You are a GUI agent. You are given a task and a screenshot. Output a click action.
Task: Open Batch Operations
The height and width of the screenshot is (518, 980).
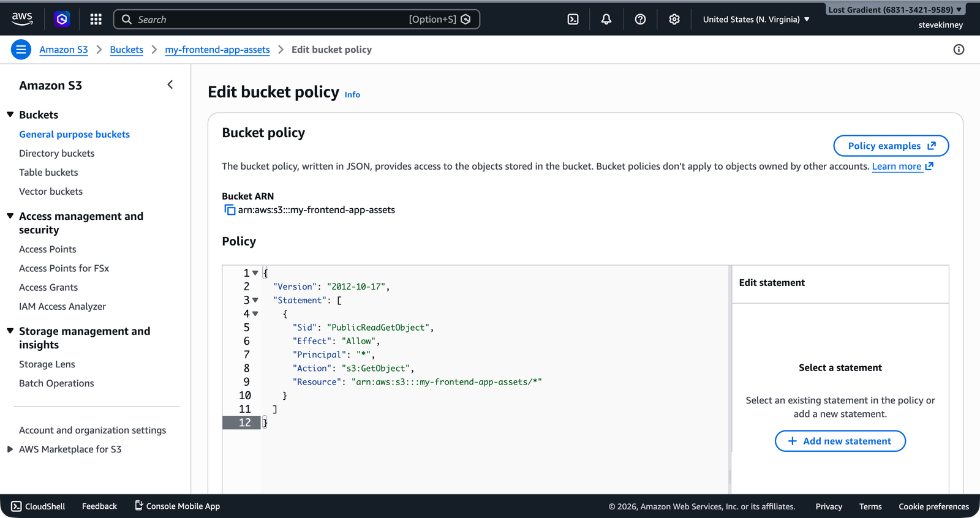(x=56, y=383)
